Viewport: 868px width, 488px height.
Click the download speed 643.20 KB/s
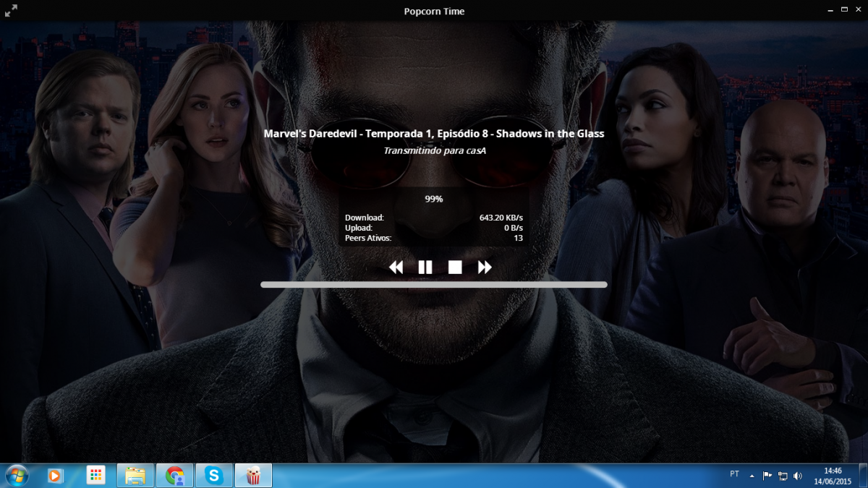tap(501, 218)
